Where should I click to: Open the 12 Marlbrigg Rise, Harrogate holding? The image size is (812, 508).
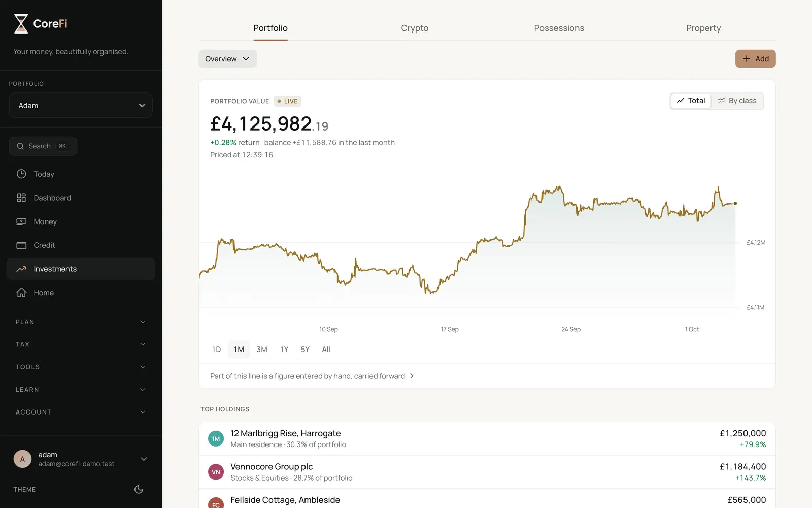pos(487,438)
